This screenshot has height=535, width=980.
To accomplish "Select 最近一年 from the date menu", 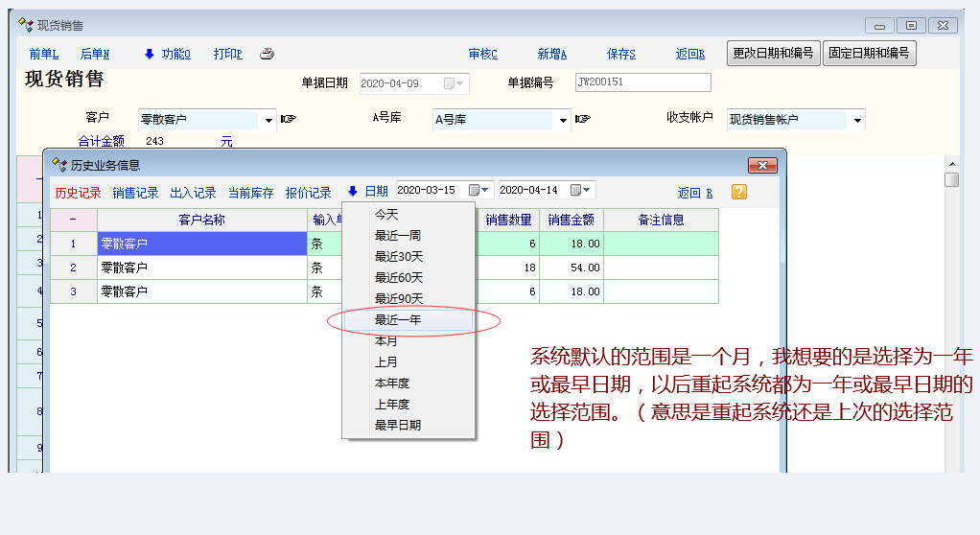I will pyautogui.click(x=398, y=320).
